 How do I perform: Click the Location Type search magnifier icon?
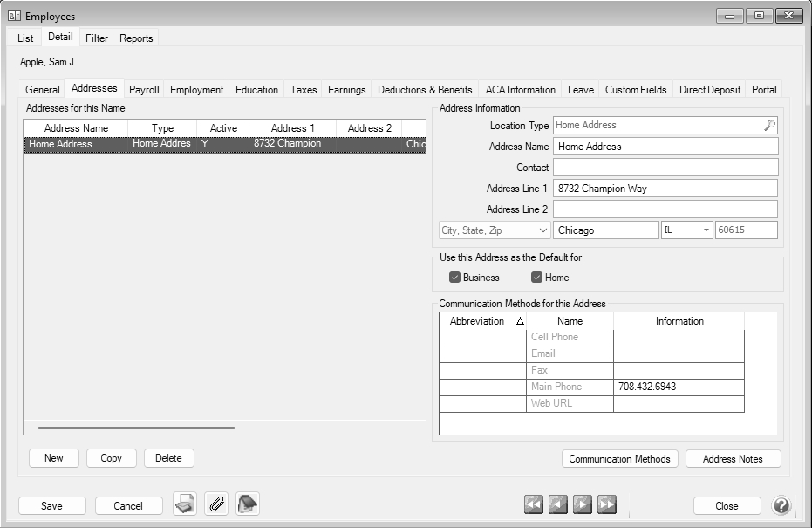(769, 126)
